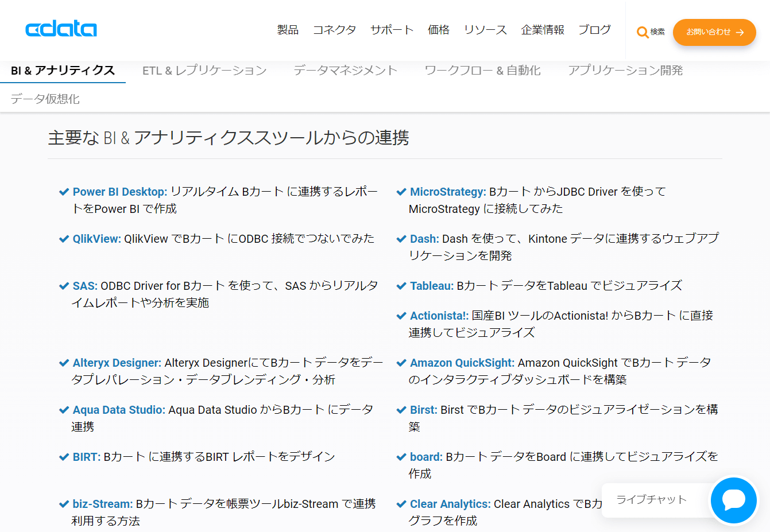770x532 pixels.
Task: Open the ブログ menu item
Action: tap(594, 30)
